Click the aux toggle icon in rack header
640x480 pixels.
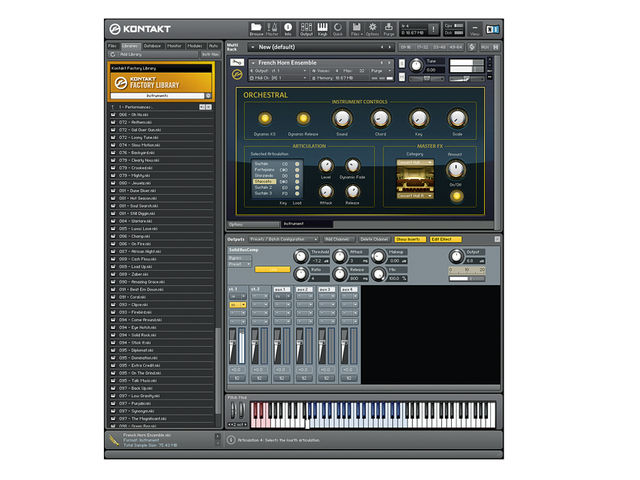[485, 47]
